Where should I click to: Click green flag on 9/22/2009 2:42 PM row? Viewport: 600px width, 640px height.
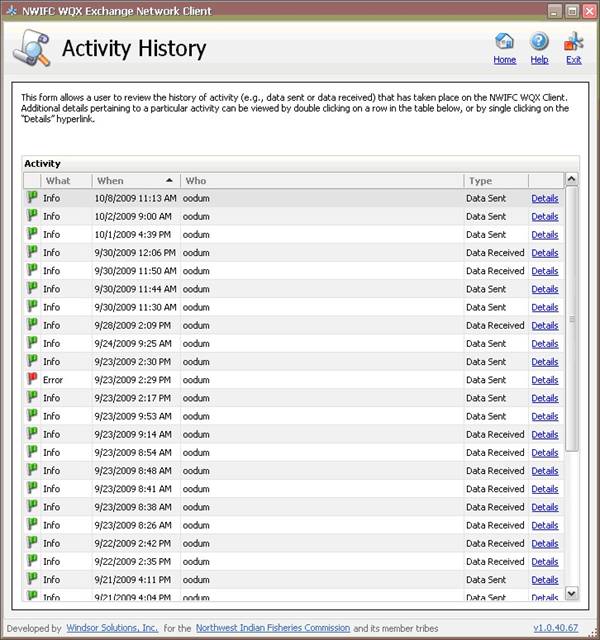coord(32,543)
